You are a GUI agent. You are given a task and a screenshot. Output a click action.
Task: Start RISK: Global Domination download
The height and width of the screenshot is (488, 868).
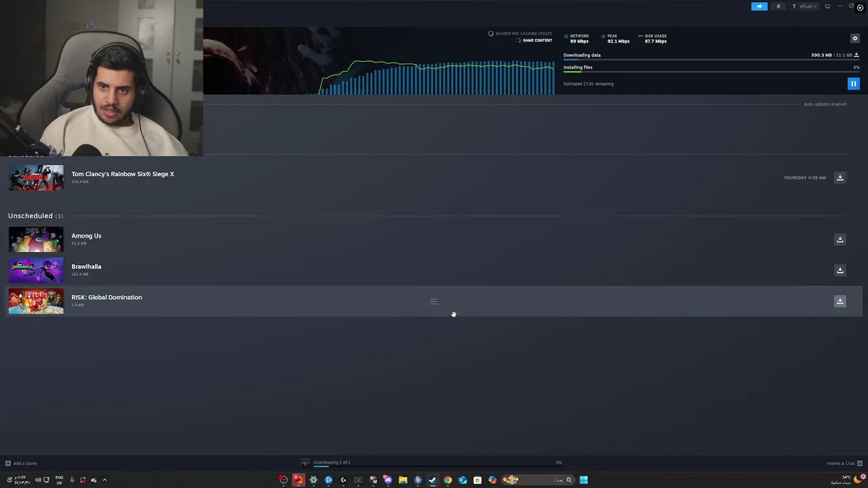pos(840,301)
